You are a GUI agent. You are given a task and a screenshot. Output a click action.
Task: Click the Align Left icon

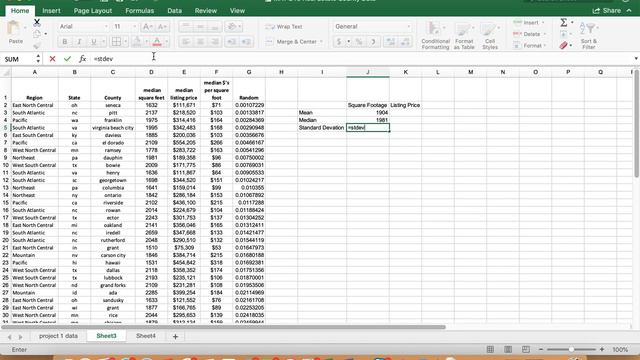click(186, 42)
